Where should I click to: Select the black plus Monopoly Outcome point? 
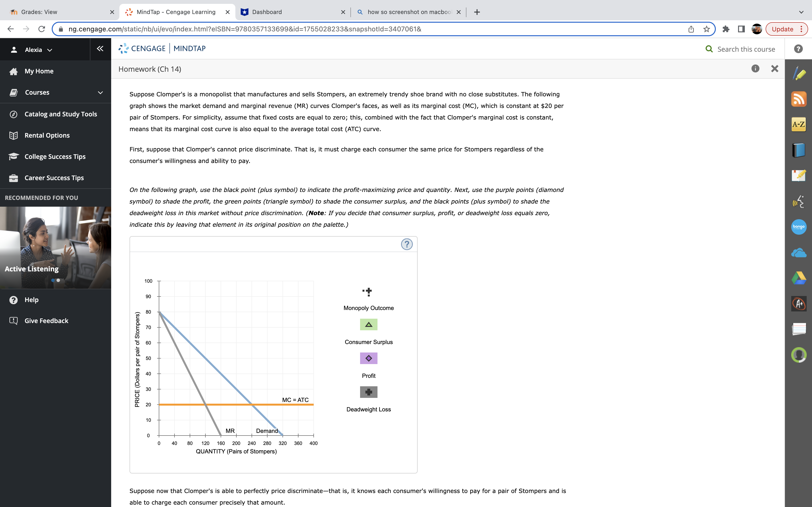coord(368,291)
